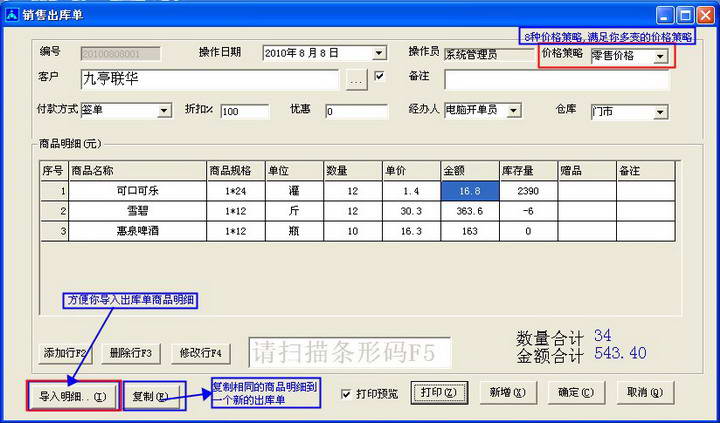Viewport: 720px width, 423px height.
Task: Open the 操作日期 date dropdown
Action: (378, 53)
